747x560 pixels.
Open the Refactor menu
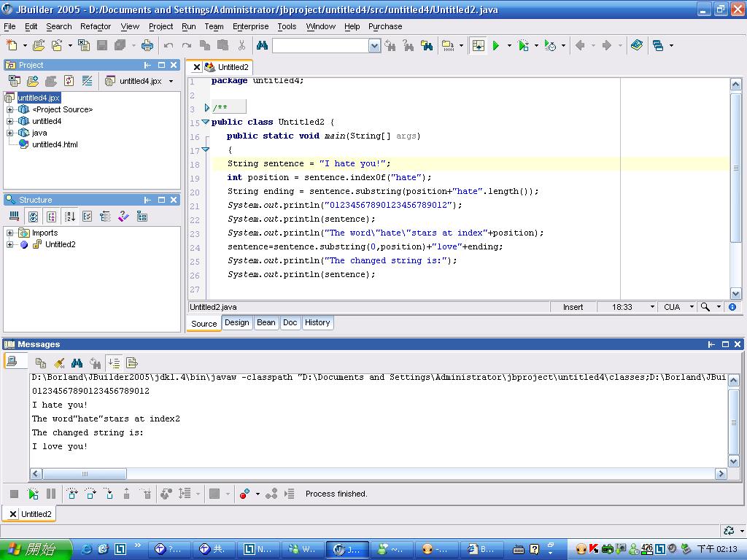point(96,27)
